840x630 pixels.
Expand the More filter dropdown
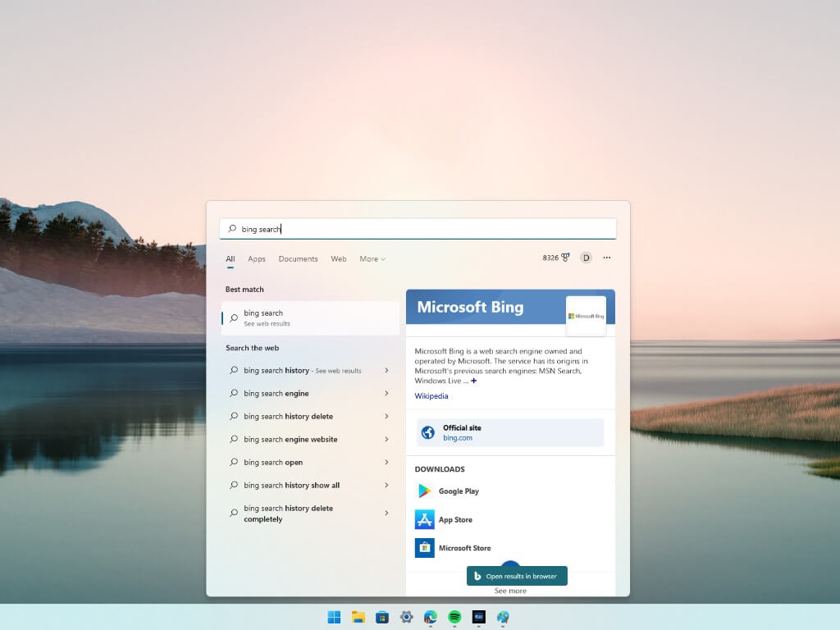click(x=372, y=259)
